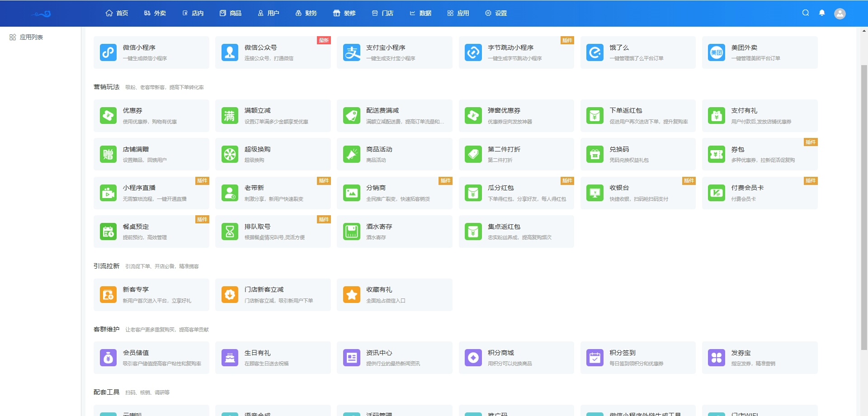Open the 生日有礼 cake icon
The image size is (868, 416).
coord(230,358)
